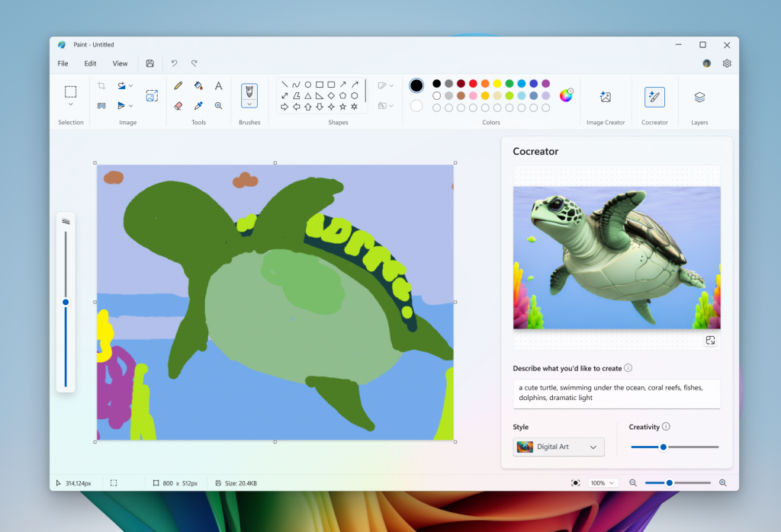Select the oval shape
The image size is (781, 532).
[308, 84]
